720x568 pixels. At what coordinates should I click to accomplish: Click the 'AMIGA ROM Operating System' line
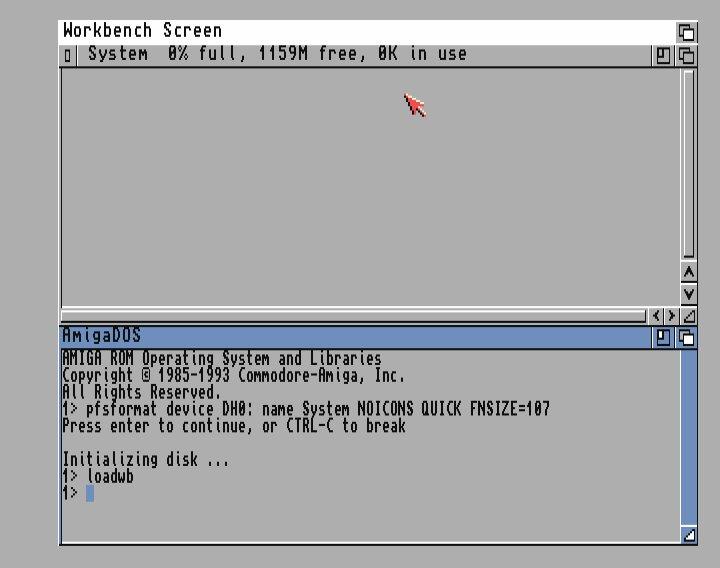pos(222,359)
